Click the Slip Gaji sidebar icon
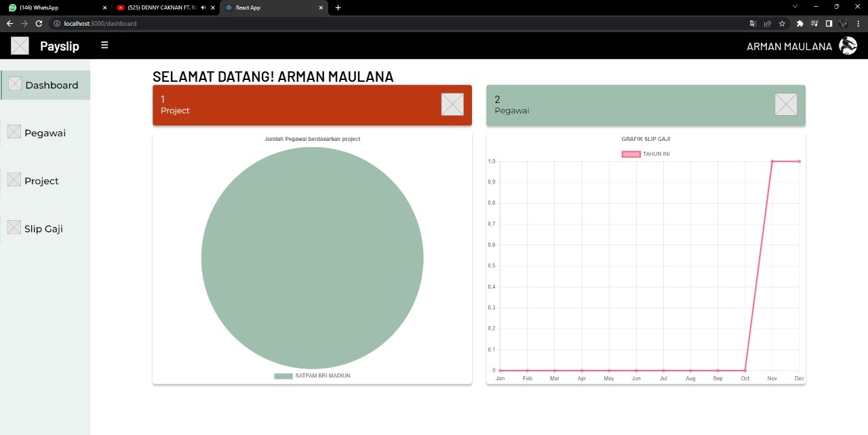Viewport: 868px width, 435px height. click(15, 228)
